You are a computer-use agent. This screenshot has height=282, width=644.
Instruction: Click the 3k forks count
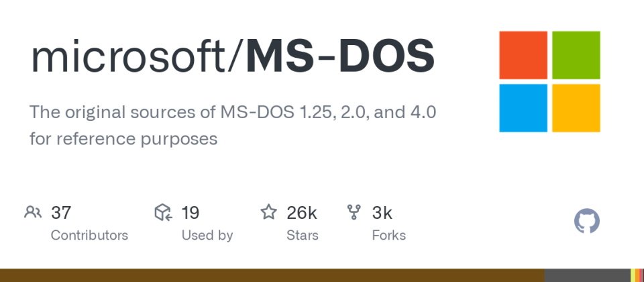(382, 213)
